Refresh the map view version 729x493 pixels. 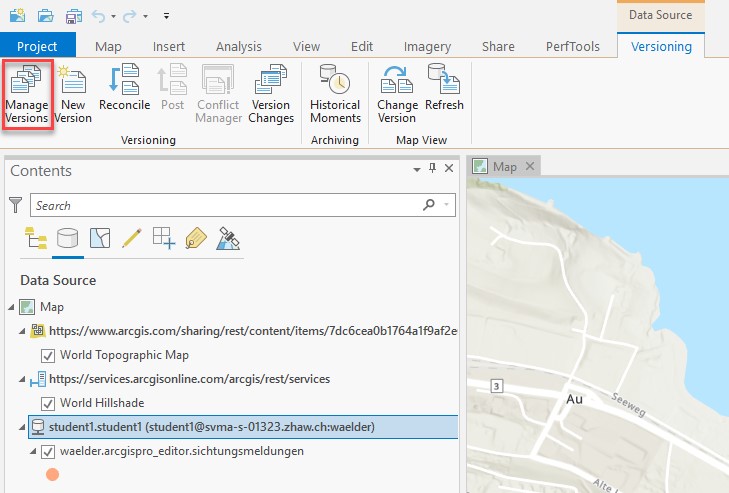443,88
